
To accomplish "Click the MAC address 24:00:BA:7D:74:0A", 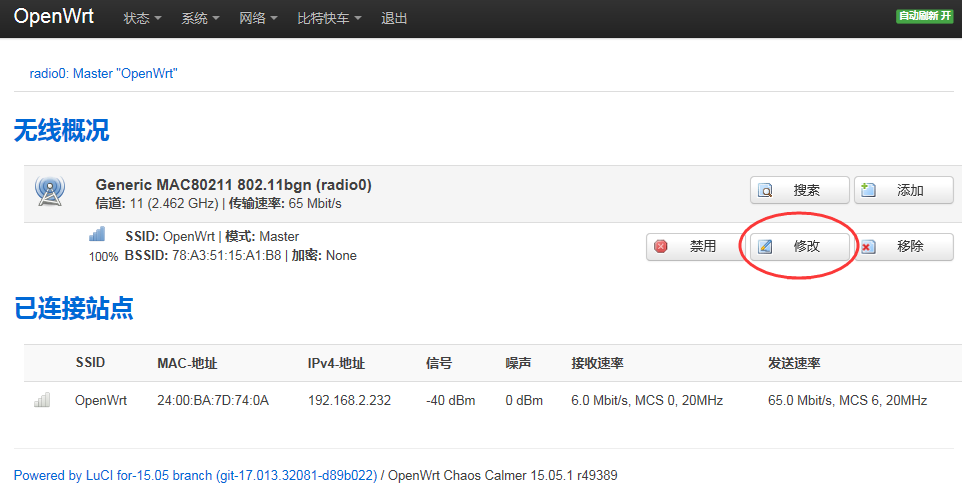I will (213, 400).
